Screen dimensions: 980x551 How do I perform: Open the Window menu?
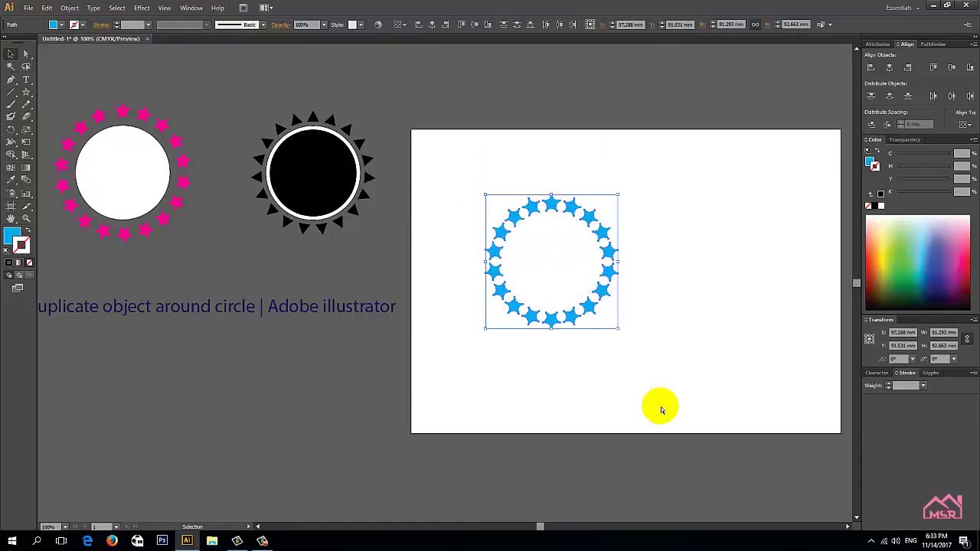pos(191,8)
